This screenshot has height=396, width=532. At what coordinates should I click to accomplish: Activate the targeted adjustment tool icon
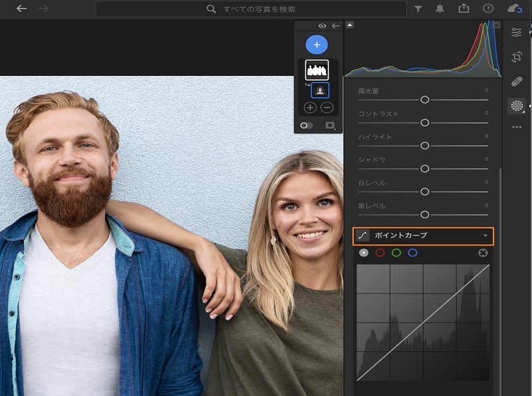[483, 253]
